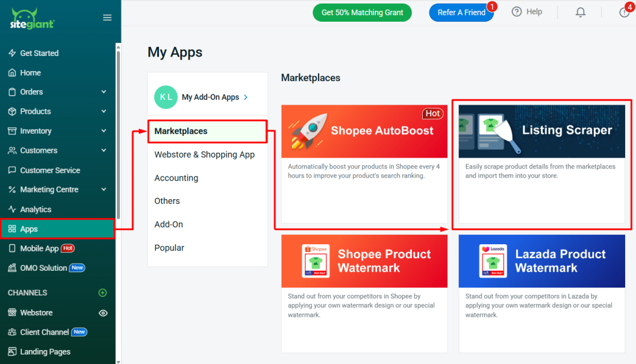Viewport: 636px width, 364px height.
Task: Open My Add-On Apps link
Action: click(x=211, y=97)
